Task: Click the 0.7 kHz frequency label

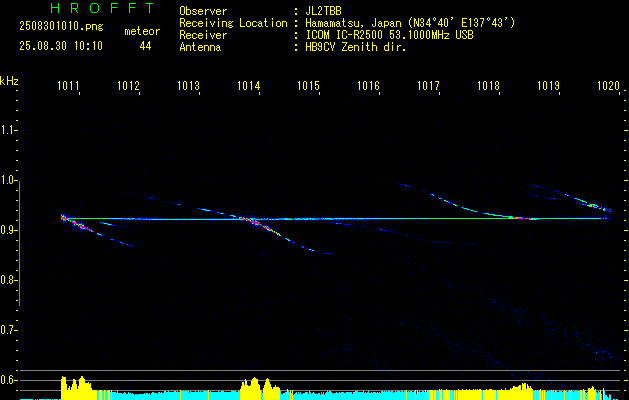Action: coord(8,330)
